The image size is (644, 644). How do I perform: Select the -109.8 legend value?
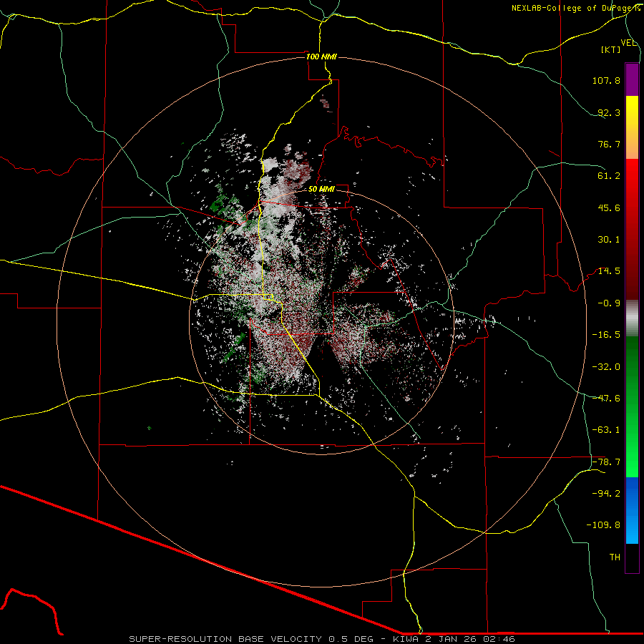coord(604,525)
